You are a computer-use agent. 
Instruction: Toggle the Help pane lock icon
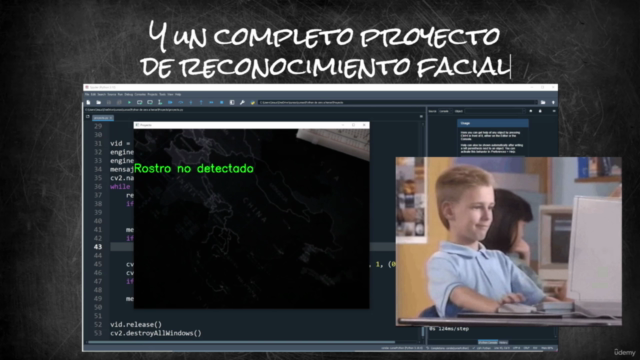[x=540, y=111]
